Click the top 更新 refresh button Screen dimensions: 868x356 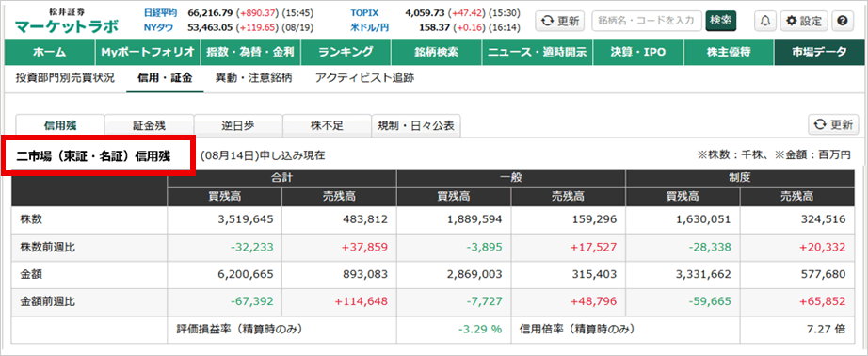pos(559,21)
